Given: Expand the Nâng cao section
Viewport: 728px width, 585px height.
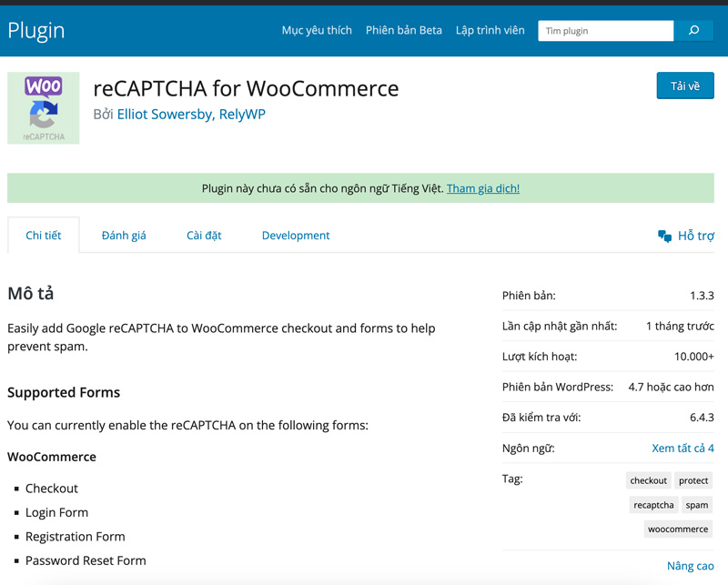Looking at the screenshot, I should pyautogui.click(x=690, y=566).
